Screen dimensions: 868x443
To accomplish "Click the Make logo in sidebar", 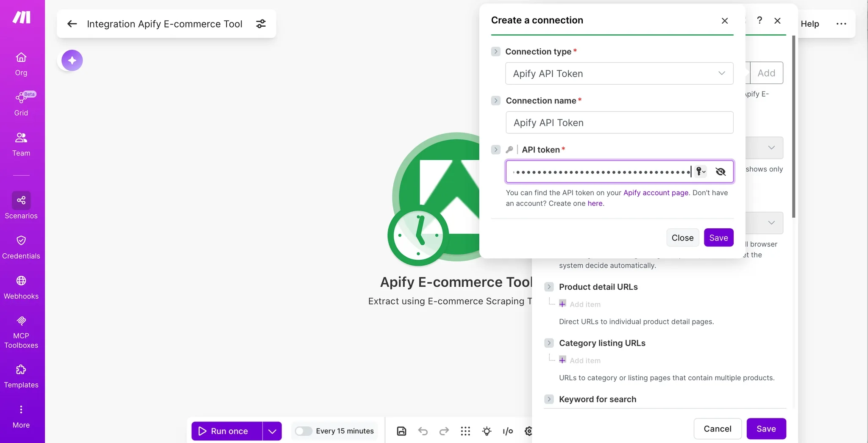I will click(21, 17).
